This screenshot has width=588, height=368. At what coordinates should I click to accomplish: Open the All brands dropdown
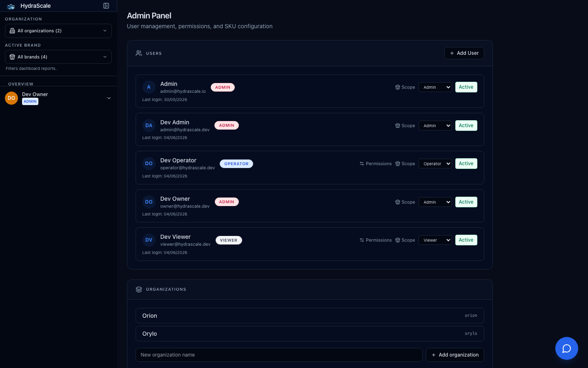58,57
